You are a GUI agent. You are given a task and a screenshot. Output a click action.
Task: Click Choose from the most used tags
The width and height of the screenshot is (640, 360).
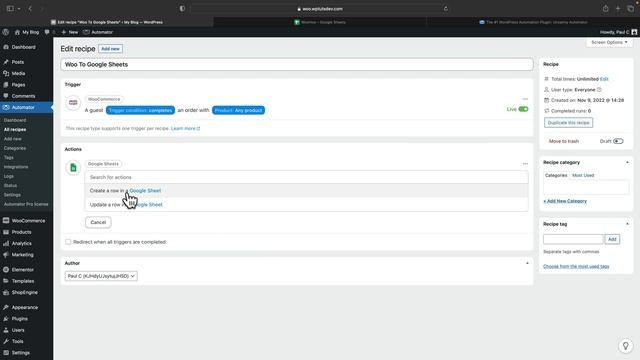576,267
